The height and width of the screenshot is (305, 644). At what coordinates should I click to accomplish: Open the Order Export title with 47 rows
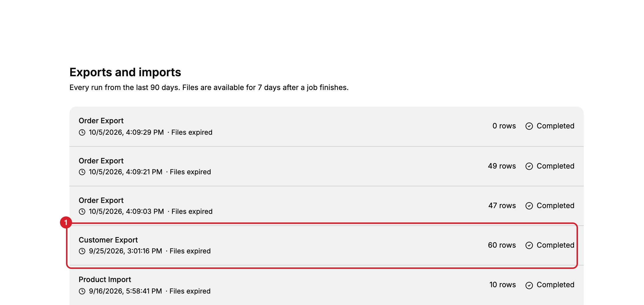(x=101, y=200)
